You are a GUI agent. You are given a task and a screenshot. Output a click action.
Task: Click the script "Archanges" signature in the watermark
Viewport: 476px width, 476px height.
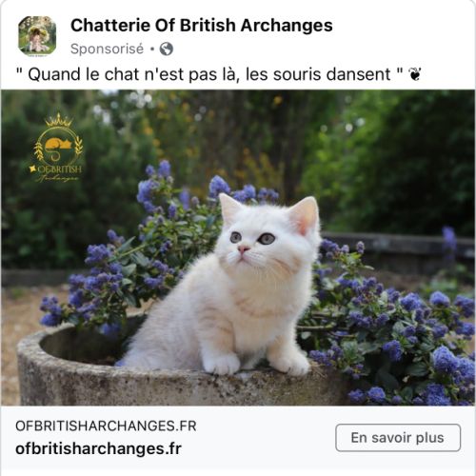(x=58, y=178)
